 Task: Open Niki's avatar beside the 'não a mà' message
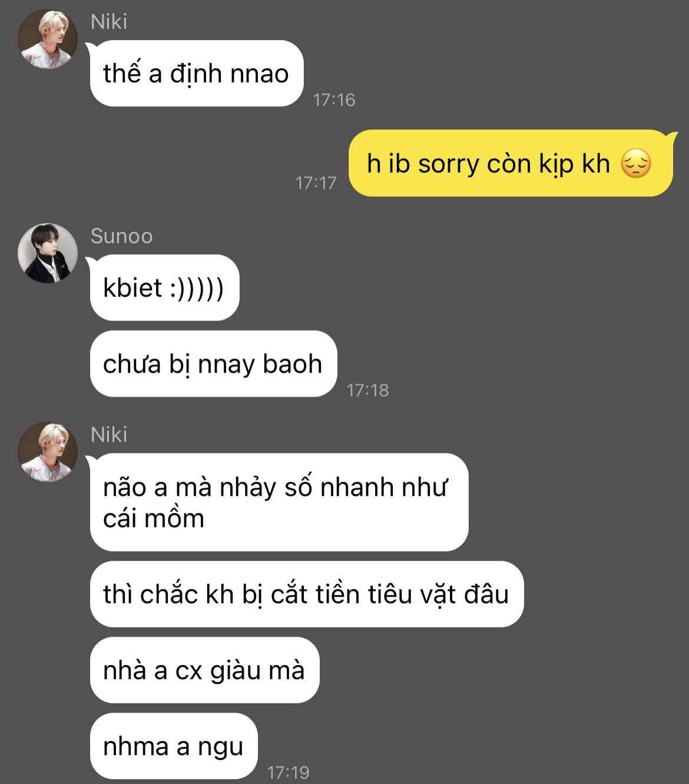coord(48,451)
